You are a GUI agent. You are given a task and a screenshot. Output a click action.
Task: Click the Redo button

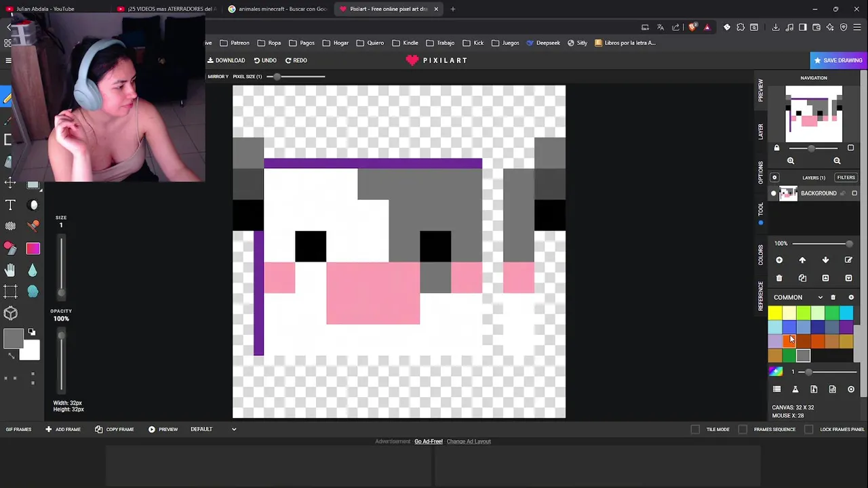(296, 60)
